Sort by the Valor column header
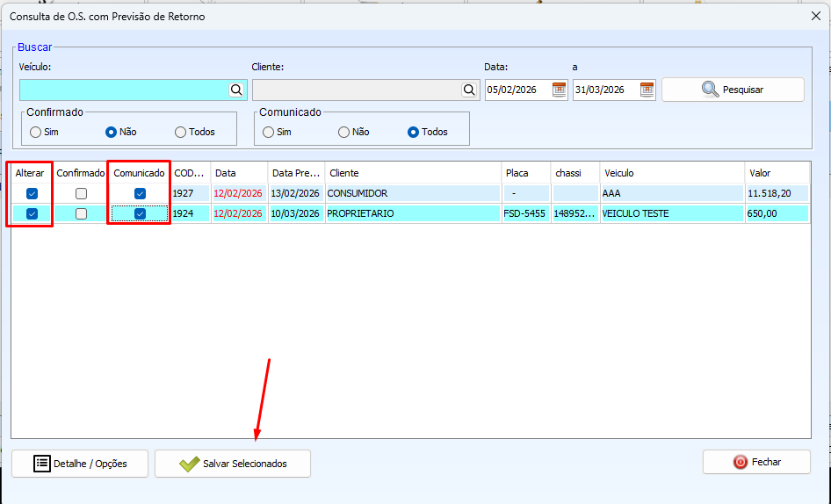The width and height of the screenshot is (831, 504). [x=776, y=173]
